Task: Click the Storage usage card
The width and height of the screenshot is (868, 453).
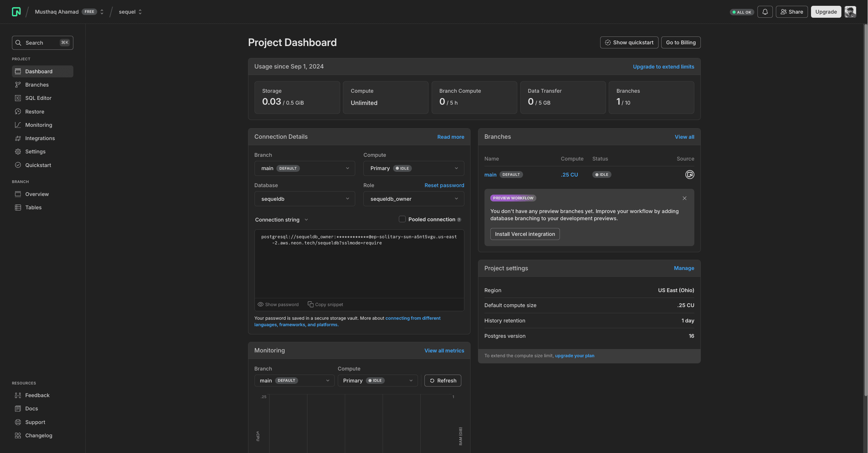Action: [297, 97]
